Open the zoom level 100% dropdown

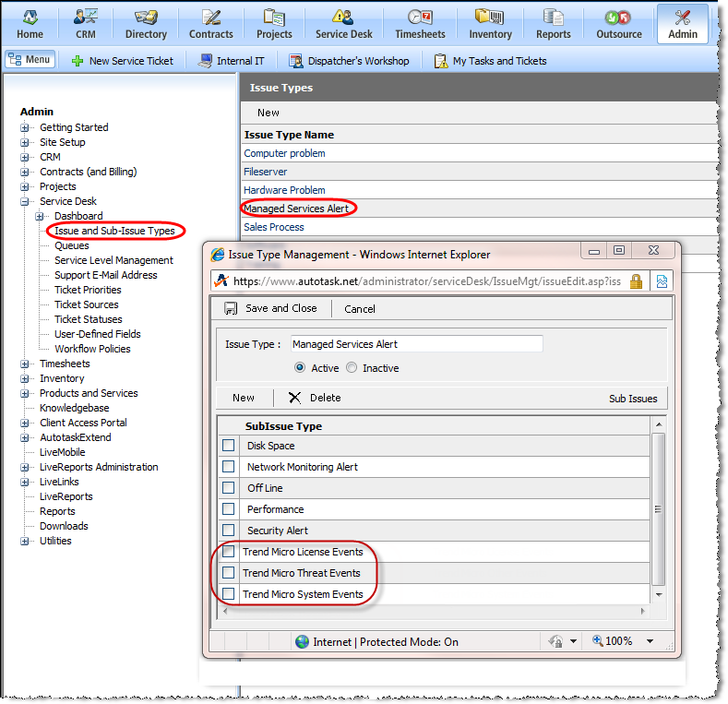[x=625, y=641]
